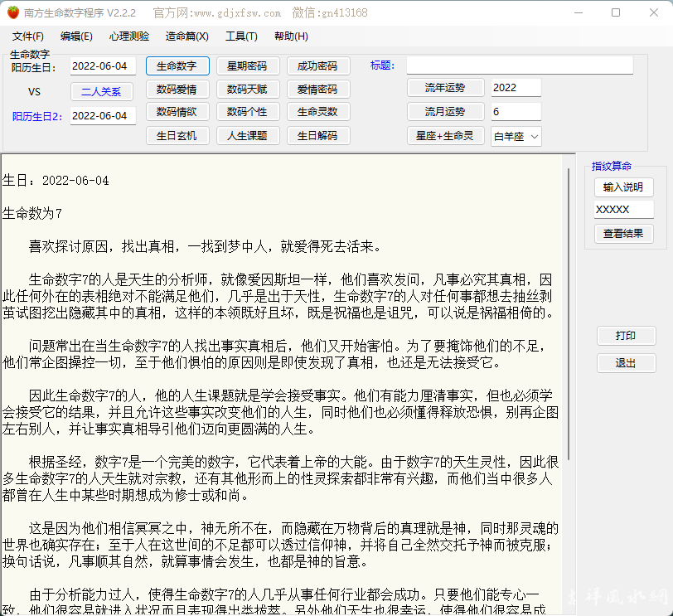
Task: Click the 生命数字 button
Action: coord(177,66)
